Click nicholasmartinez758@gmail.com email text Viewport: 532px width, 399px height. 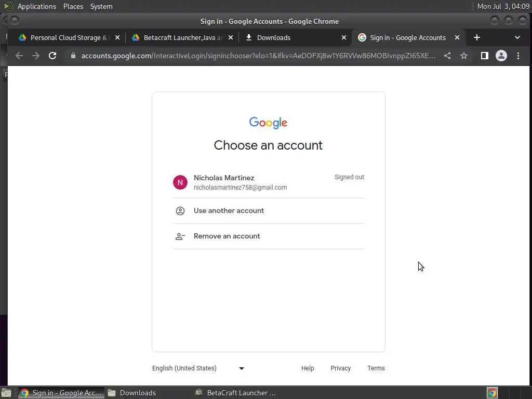pyautogui.click(x=240, y=187)
